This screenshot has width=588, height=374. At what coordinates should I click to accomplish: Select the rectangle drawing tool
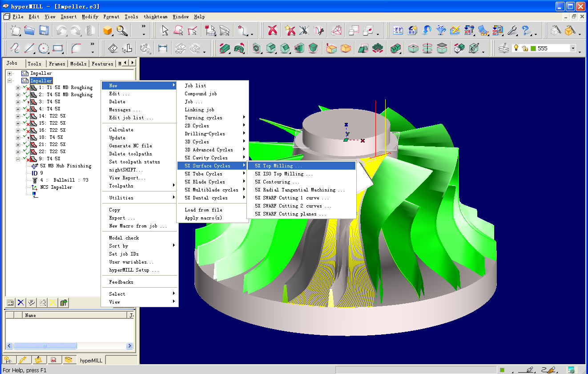[x=58, y=48]
